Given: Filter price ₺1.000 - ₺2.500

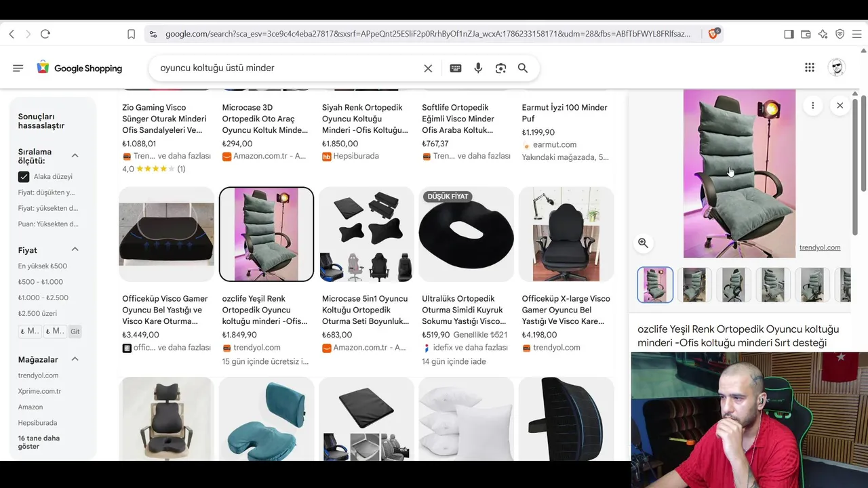Looking at the screenshot, I should click(x=43, y=298).
